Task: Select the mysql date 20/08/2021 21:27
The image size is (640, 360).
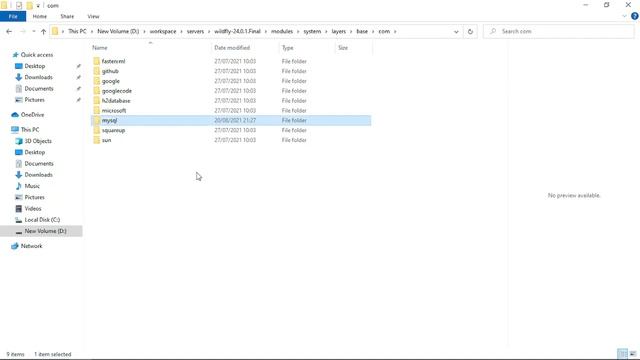Action: (235, 120)
